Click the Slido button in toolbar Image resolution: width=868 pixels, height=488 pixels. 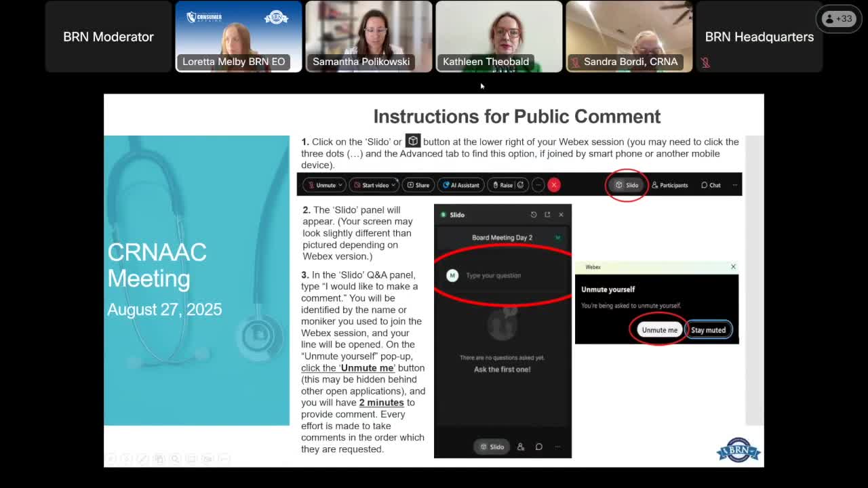coord(627,185)
